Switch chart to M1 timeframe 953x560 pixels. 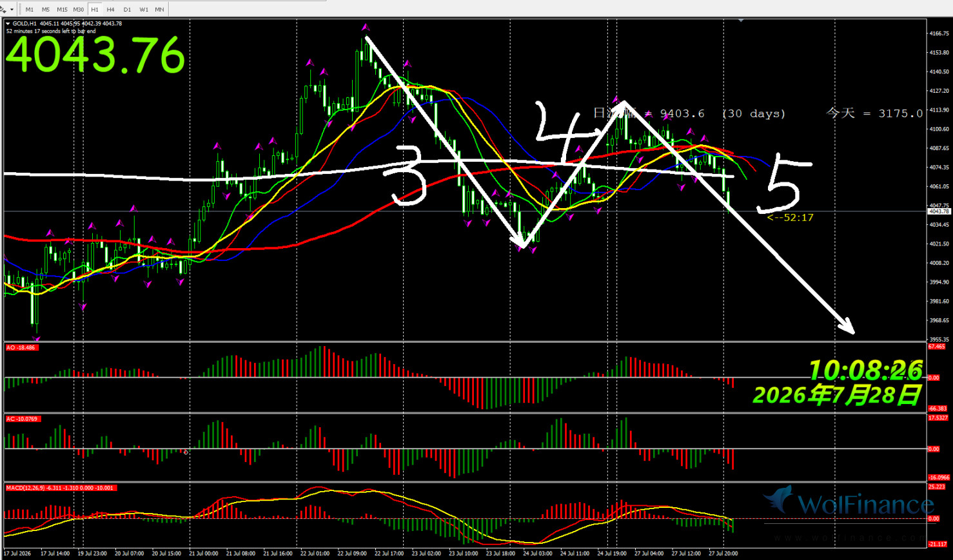point(30,10)
